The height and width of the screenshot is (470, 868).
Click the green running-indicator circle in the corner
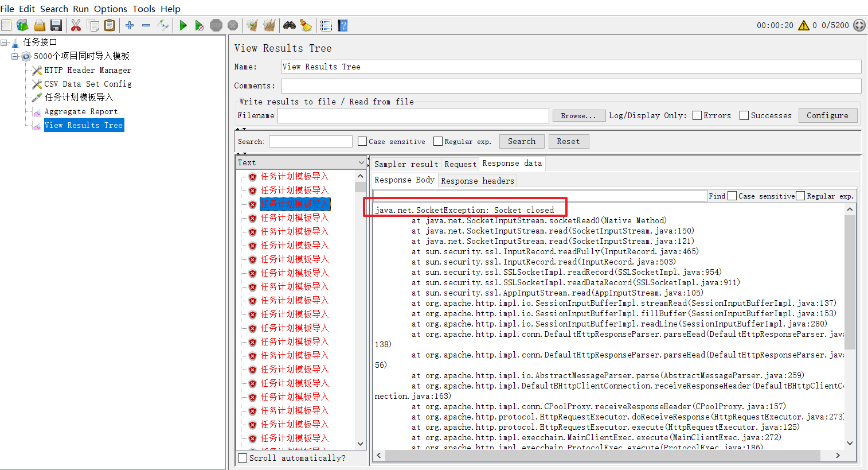(x=859, y=25)
